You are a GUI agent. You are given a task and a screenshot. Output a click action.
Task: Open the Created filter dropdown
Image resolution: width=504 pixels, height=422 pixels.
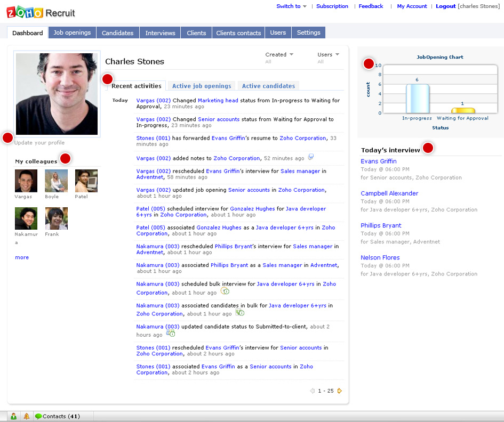pyautogui.click(x=279, y=54)
